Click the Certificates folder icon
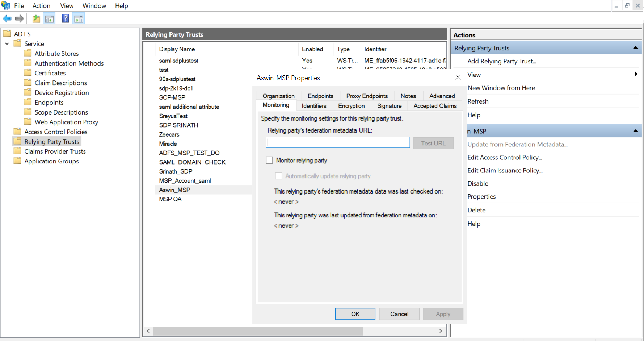Viewport: 644px width, 341px height. pyautogui.click(x=28, y=73)
